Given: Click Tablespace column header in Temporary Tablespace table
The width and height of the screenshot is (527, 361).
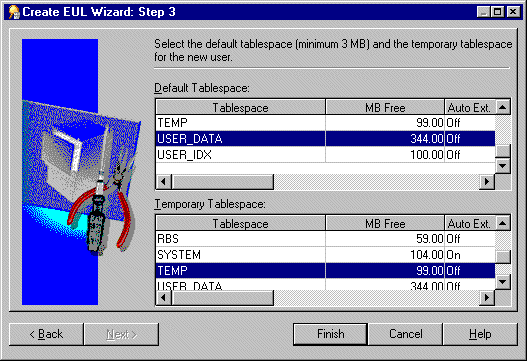Looking at the screenshot, I should click(241, 224).
